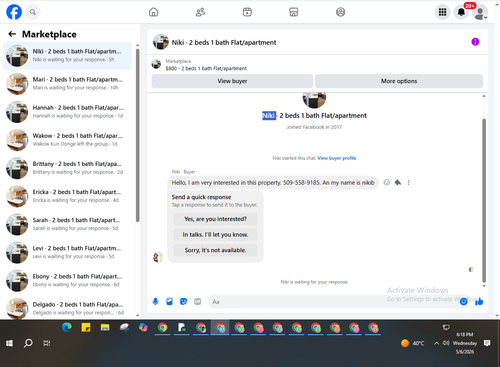Open the View buyer profile link
This screenshot has height=367, width=500.
pyautogui.click(x=337, y=158)
